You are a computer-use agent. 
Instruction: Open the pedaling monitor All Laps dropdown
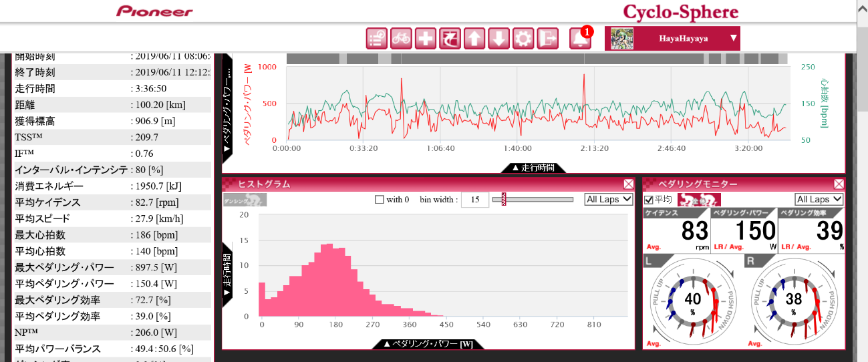click(819, 199)
